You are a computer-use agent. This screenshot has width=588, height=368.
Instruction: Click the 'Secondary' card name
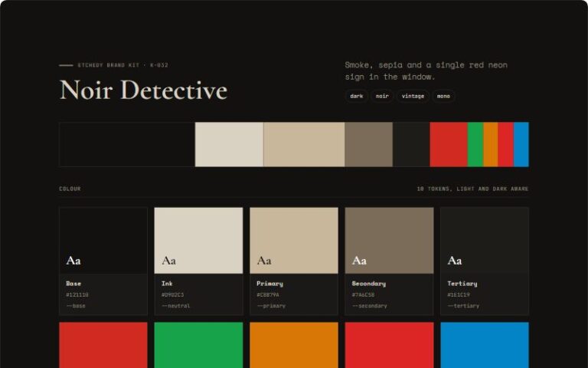pos(368,284)
